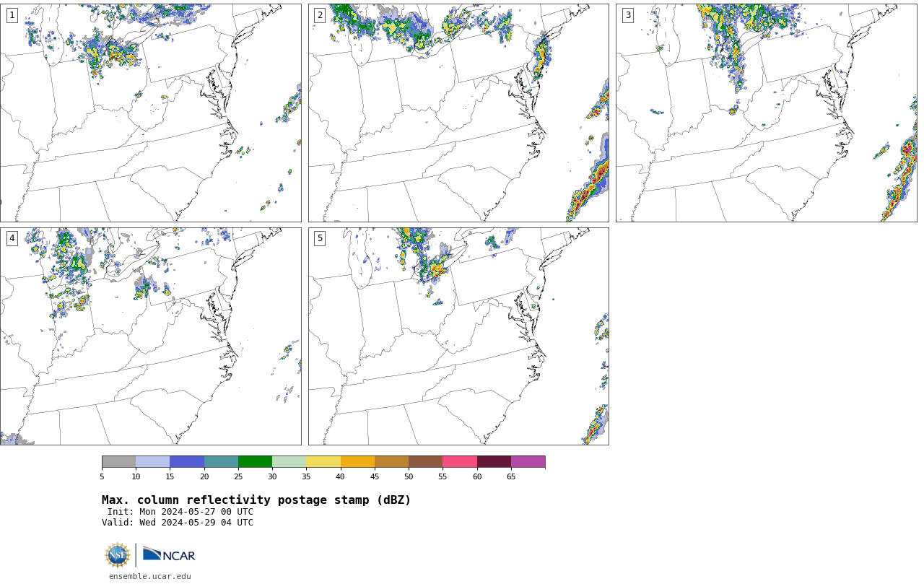Image resolution: width=924 pixels, height=584 pixels.
Task: Open ensemble member 5 reflectivity map
Action: click(458, 336)
